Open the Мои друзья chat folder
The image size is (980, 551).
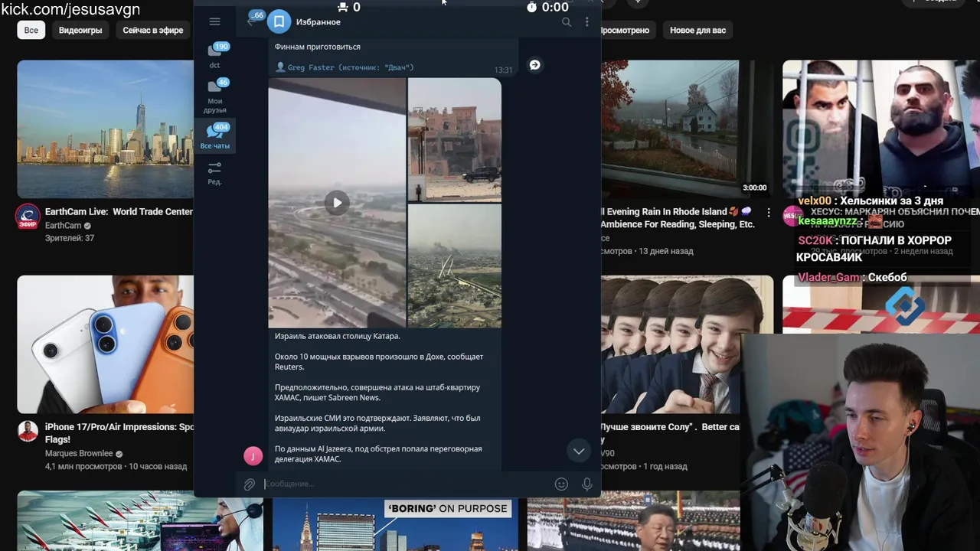pos(215,96)
